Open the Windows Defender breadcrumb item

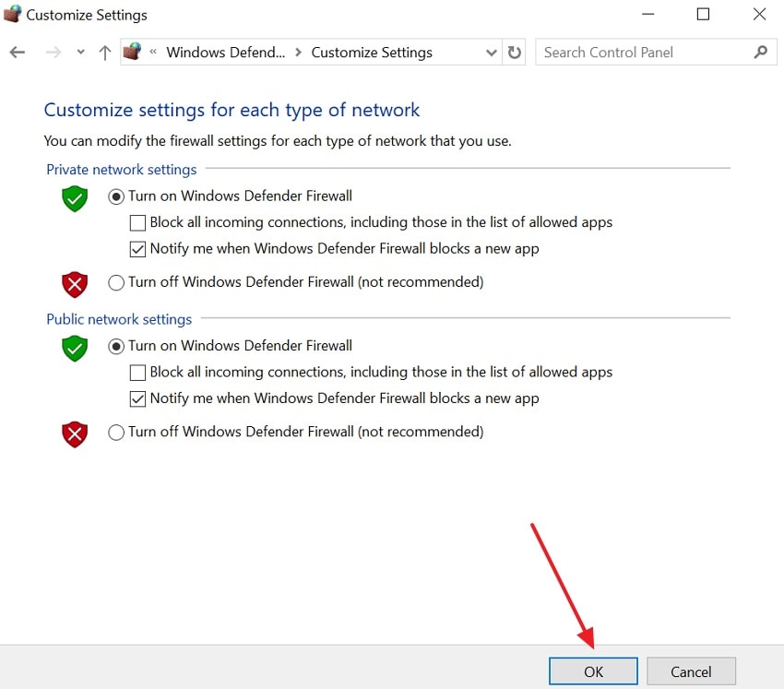[226, 53]
